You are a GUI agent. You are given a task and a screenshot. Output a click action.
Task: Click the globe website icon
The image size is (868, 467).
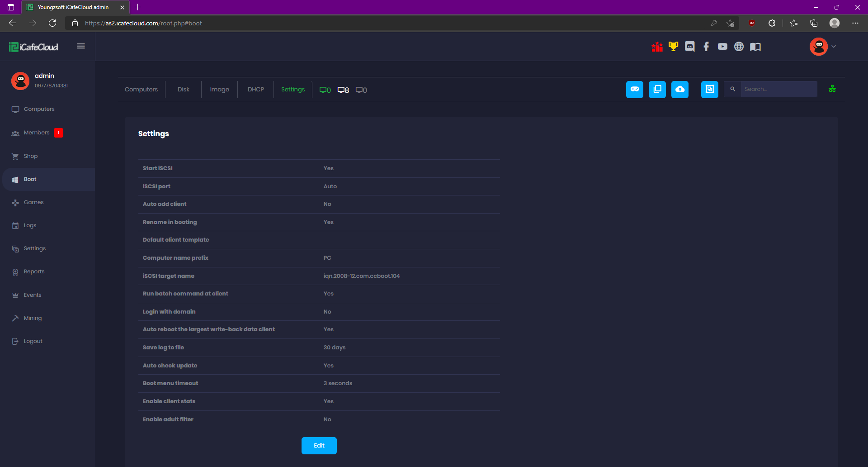tap(739, 46)
